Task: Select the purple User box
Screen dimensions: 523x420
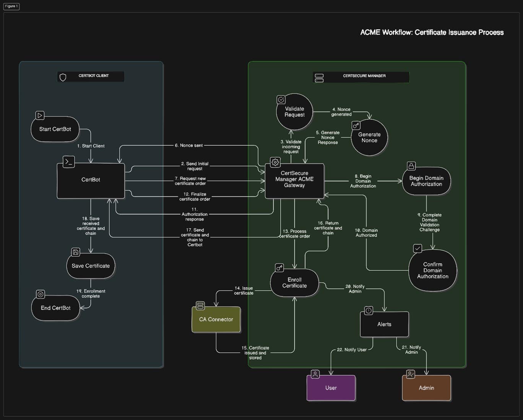Action: point(331,388)
